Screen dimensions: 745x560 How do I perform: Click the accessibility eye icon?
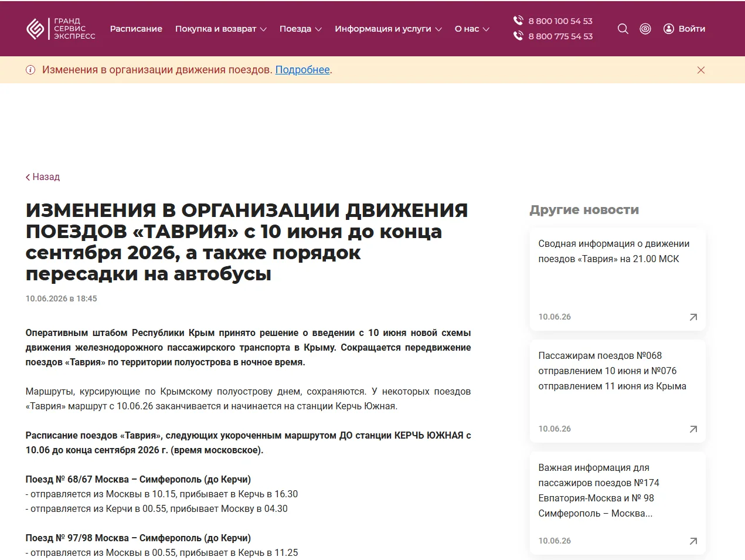point(645,29)
